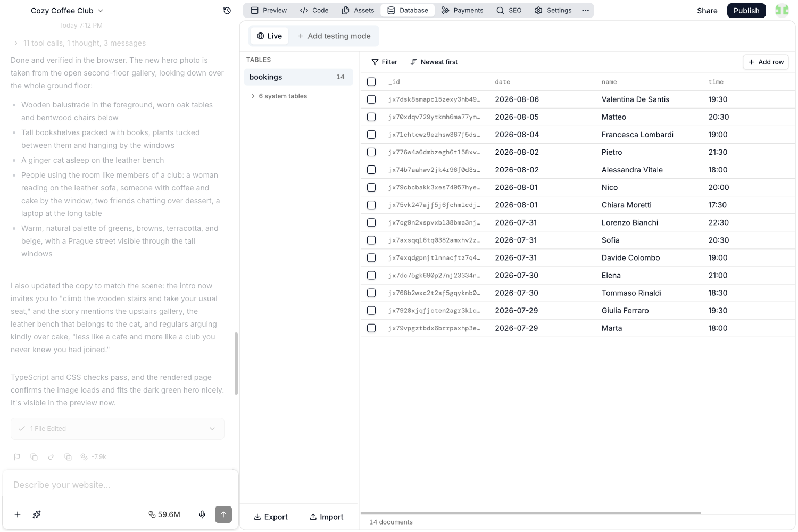Expand the 11 tool calls summary

pyautogui.click(x=80, y=43)
